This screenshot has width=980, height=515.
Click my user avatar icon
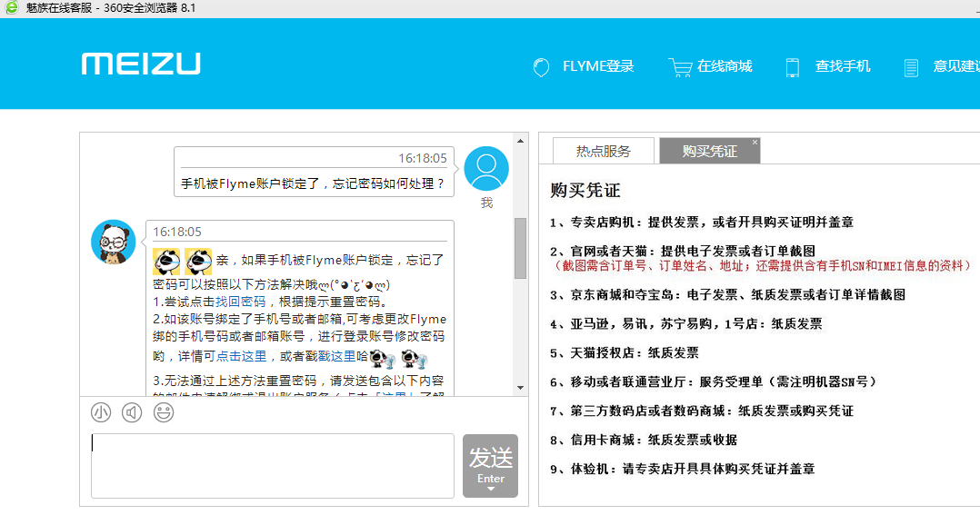coord(486,169)
